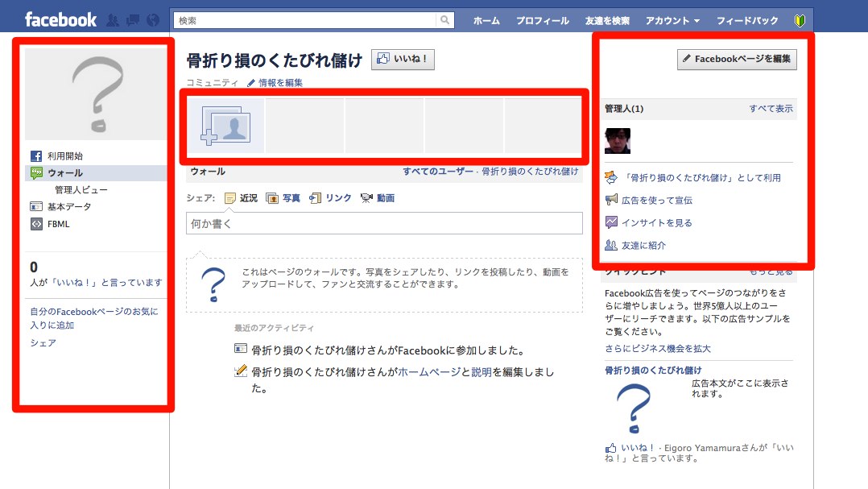The width and height of the screenshot is (868, 489).
Task: Click into the 検索 search field
Action: point(306,20)
